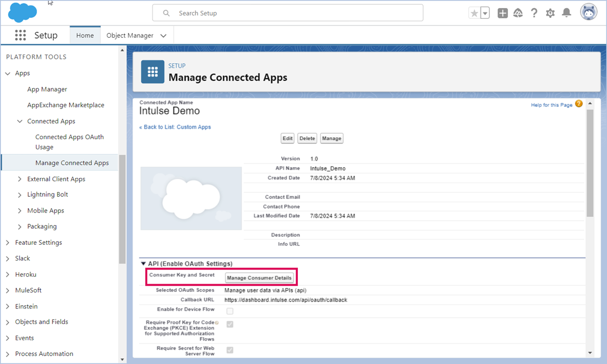This screenshot has width=607, height=364.
Task: Expand the Events section
Action: click(8, 338)
